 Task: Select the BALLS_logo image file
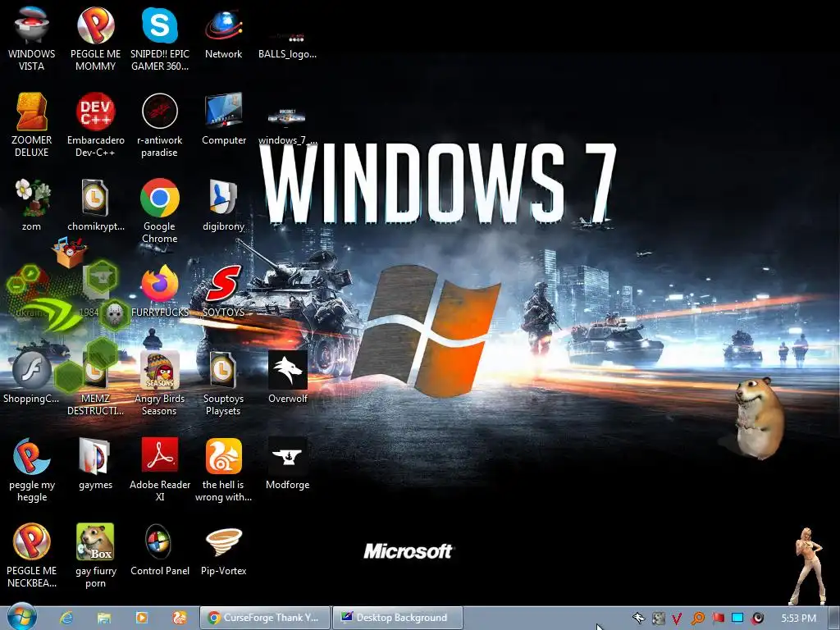pyautogui.click(x=288, y=46)
